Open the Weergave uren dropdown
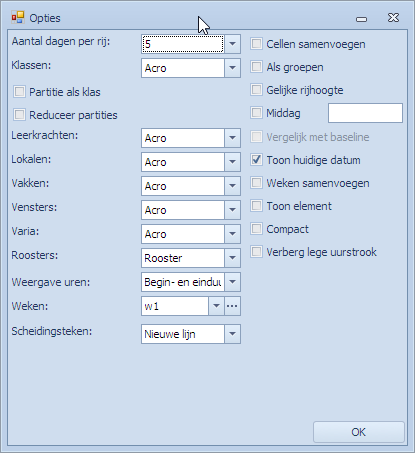415x453 pixels. click(232, 282)
